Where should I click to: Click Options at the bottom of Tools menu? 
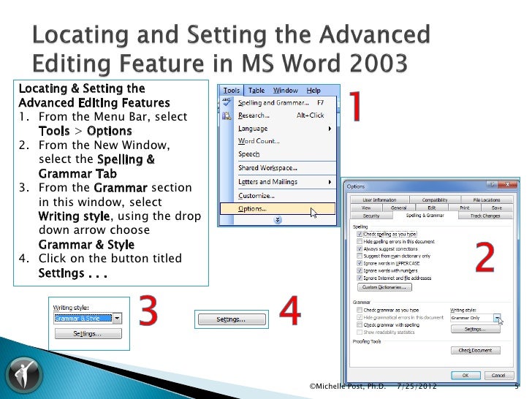278,209
